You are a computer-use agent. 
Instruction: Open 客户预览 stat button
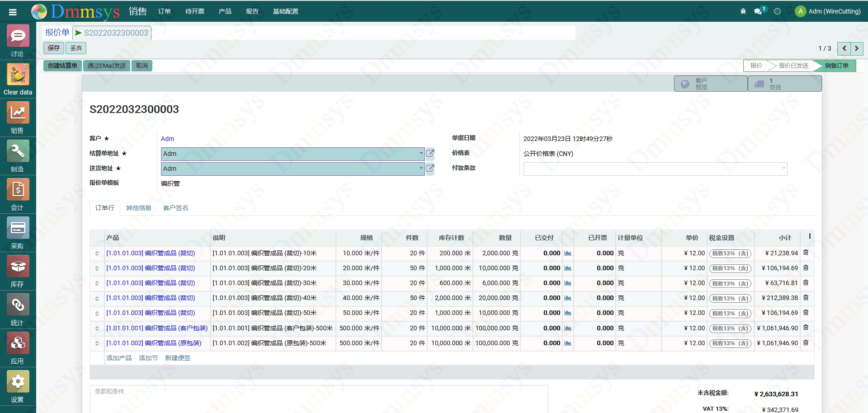tap(711, 84)
